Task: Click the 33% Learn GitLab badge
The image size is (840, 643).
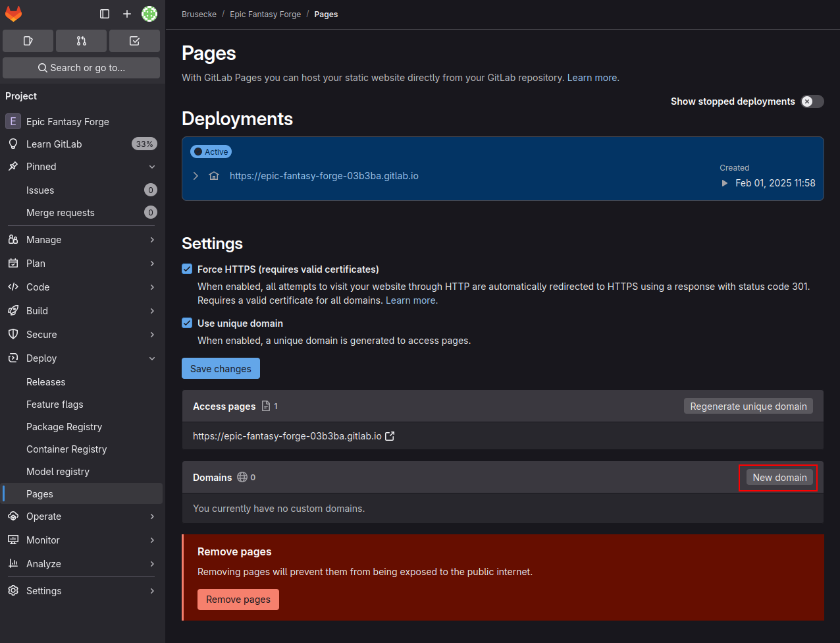Action: tap(144, 144)
